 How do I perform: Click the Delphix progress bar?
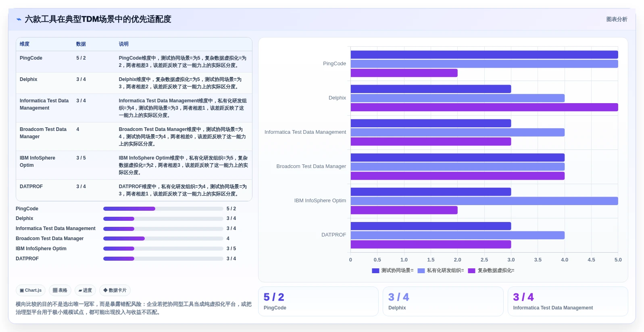(163, 218)
